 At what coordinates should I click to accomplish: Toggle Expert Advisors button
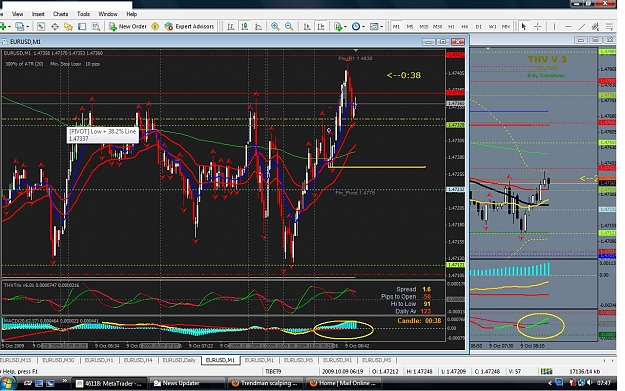tap(190, 27)
